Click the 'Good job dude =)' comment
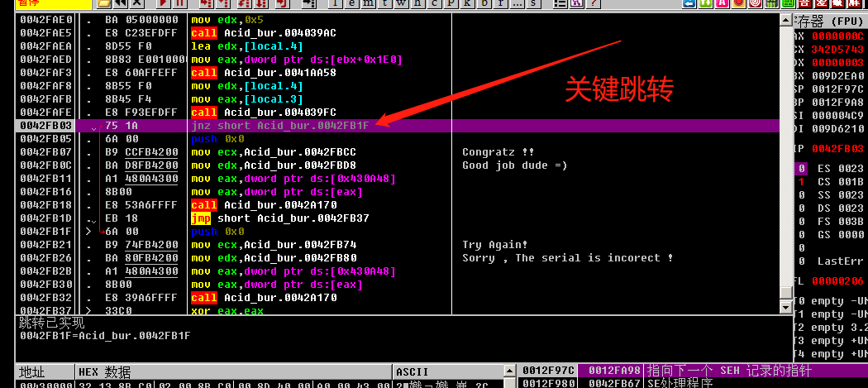Image resolution: width=868 pixels, height=388 pixels. [515, 165]
